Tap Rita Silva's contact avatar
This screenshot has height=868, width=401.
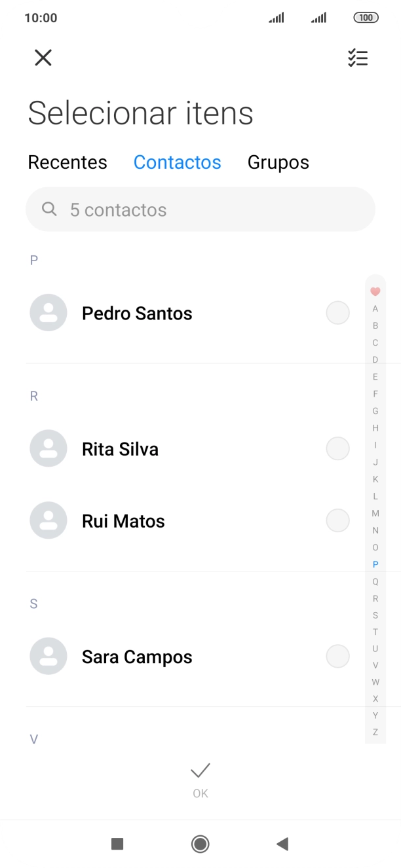point(48,448)
